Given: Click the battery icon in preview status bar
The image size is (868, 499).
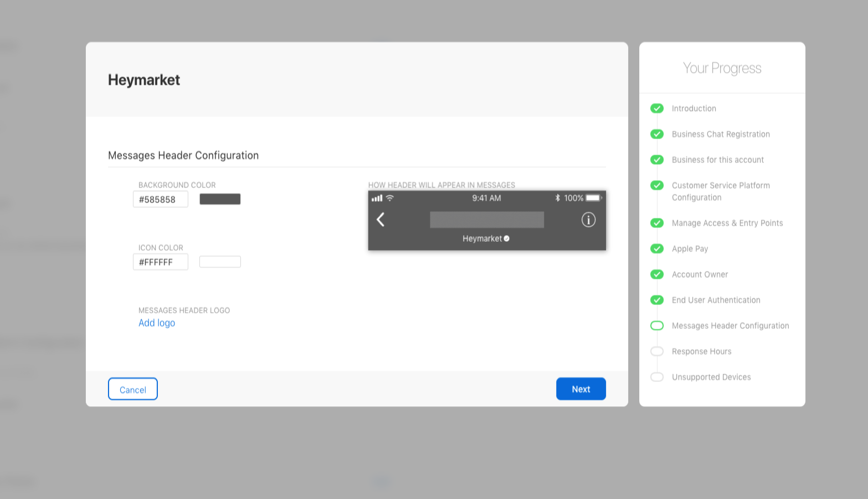Looking at the screenshot, I should [594, 198].
